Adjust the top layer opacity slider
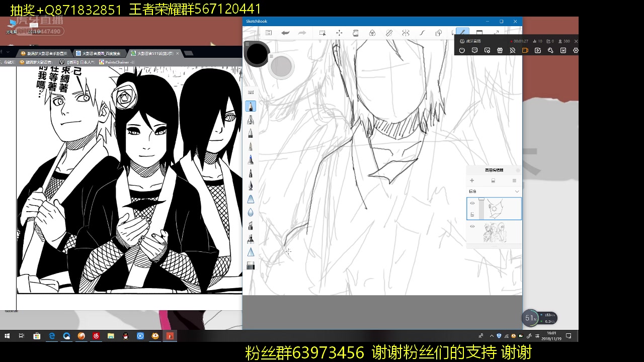The height and width of the screenshot is (362, 644). click(481, 209)
